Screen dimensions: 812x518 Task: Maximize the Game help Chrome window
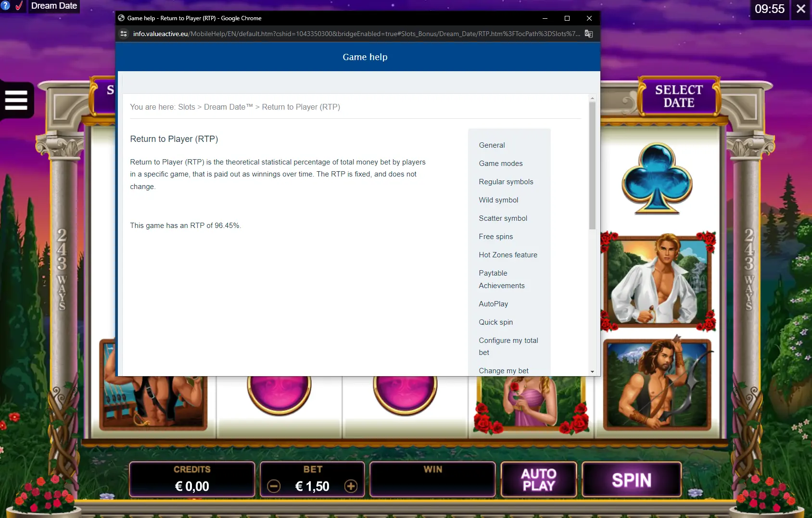567,18
